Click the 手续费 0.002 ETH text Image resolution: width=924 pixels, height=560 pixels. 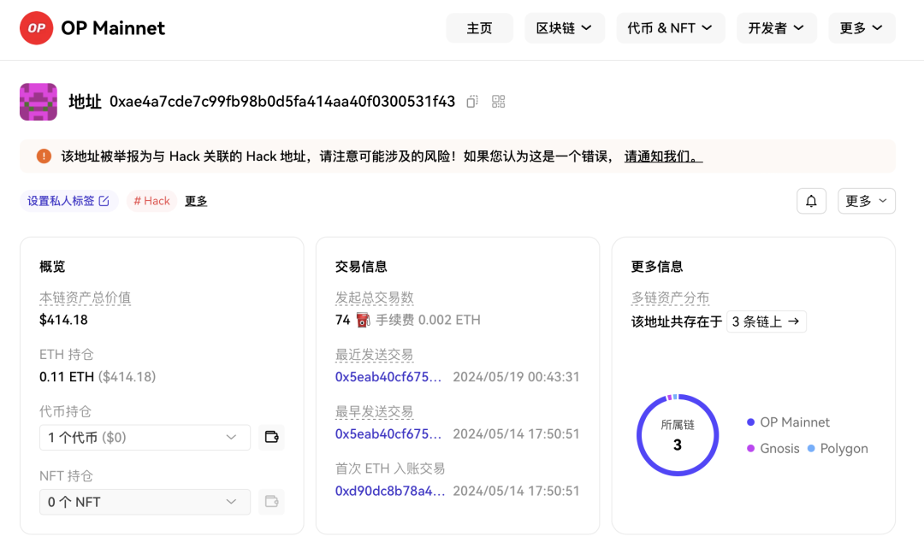pyautogui.click(x=429, y=320)
